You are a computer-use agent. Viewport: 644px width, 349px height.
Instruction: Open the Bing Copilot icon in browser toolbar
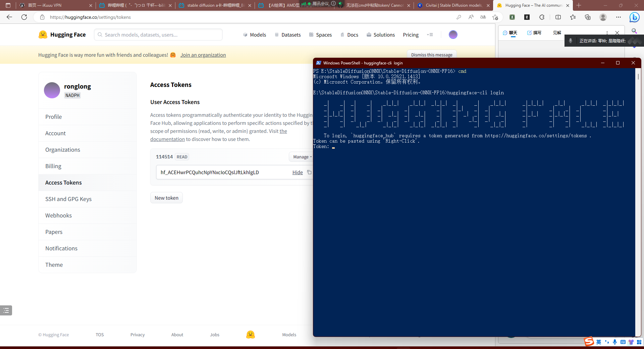coord(634,17)
